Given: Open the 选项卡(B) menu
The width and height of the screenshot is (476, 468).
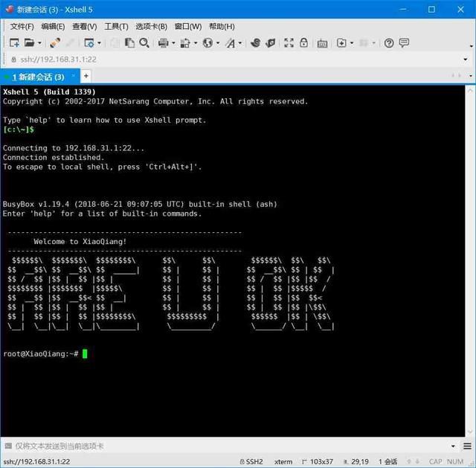Looking at the screenshot, I should (x=152, y=27).
